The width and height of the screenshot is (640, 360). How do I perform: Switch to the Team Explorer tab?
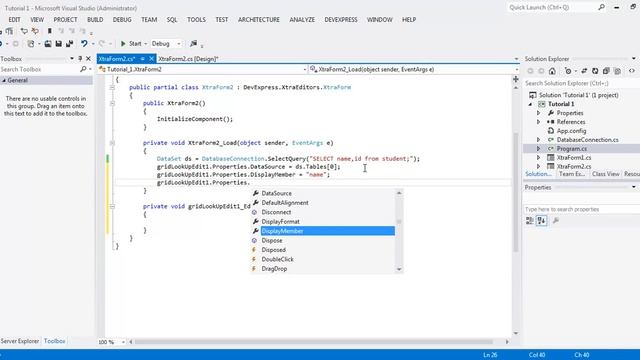pyautogui.click(x=572, y=174)
